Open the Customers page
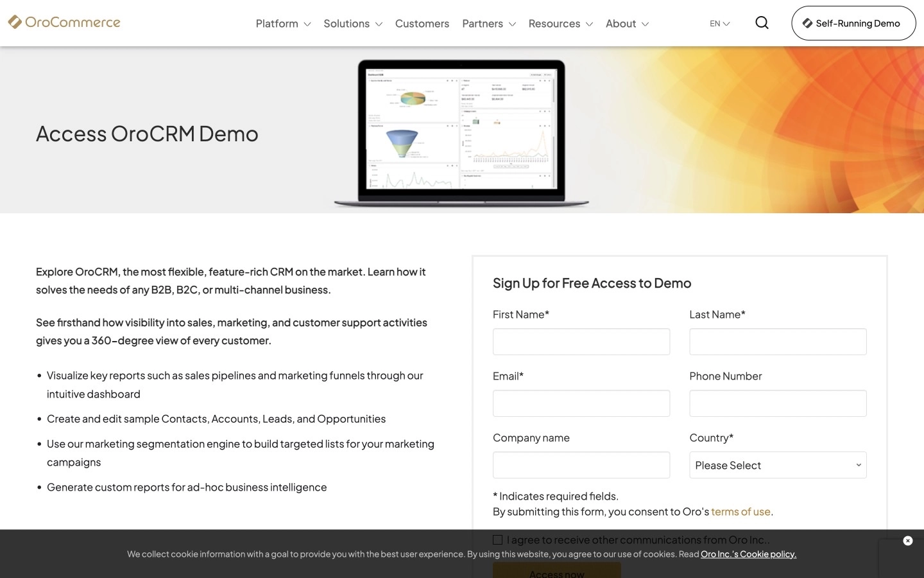 tap(422, 24)
